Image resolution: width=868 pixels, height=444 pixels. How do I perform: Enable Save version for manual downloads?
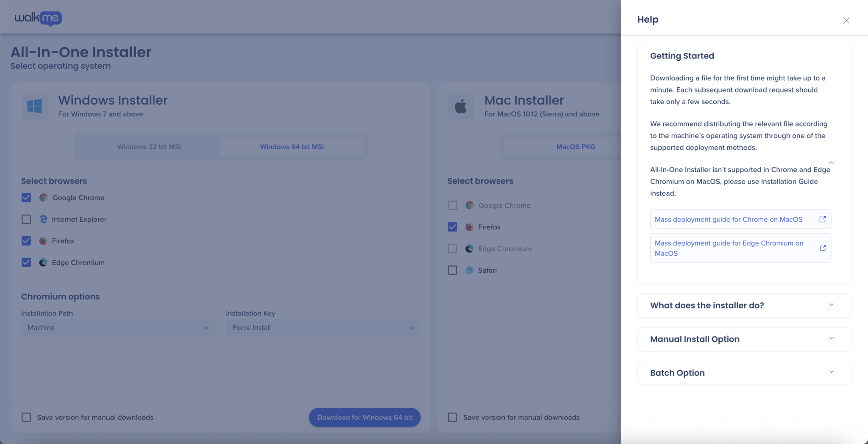point(26,417)
